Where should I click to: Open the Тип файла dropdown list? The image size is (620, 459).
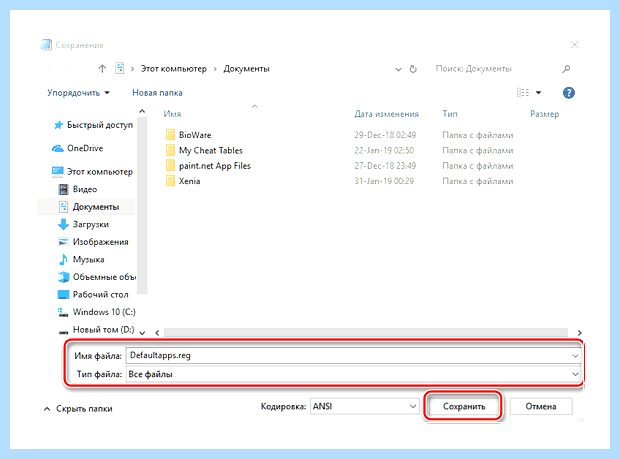575,374
